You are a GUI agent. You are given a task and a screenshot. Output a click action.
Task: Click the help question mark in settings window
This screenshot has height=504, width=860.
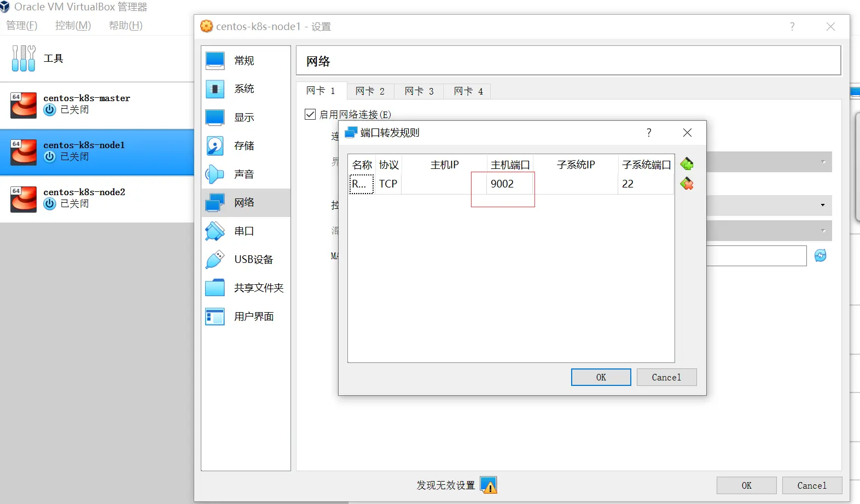coord(792,26)
